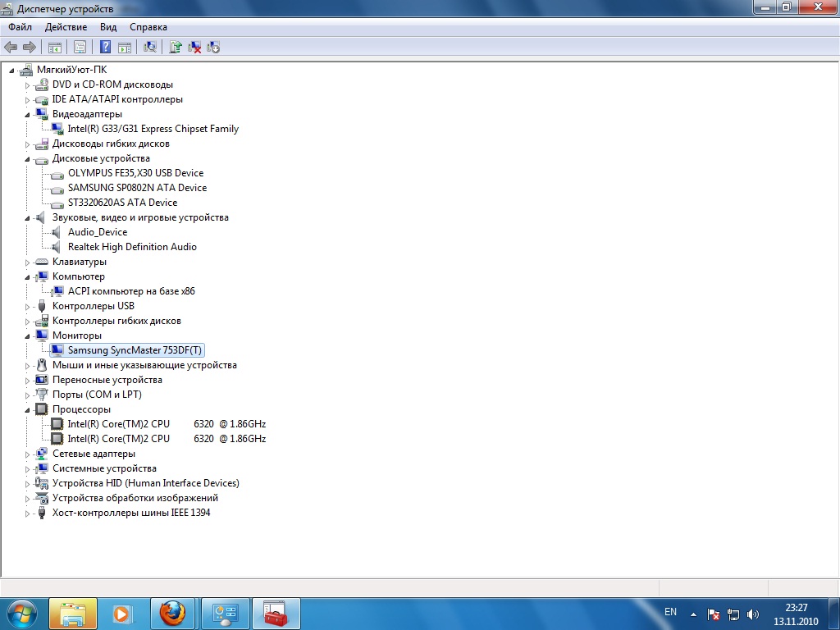Screen dimensions: 840x630
Task: Expand IDE ATA/ATAPI контроллеры node
Action: (27, 100)
